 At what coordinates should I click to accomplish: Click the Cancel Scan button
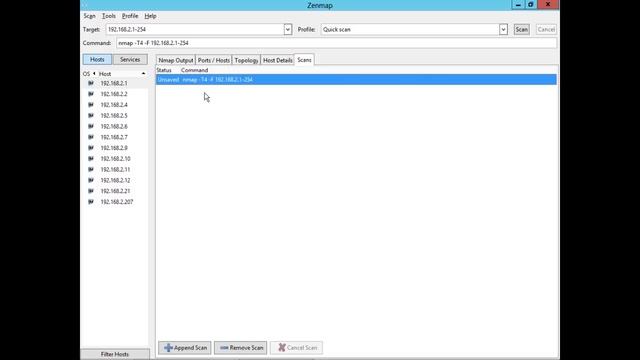coord(297,348)
